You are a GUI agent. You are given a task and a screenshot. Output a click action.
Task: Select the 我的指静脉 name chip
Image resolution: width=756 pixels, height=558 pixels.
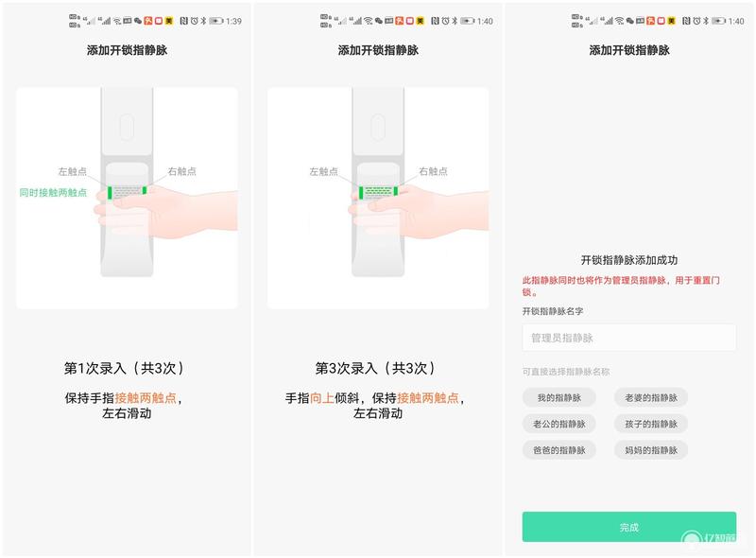tap(558, 398)
